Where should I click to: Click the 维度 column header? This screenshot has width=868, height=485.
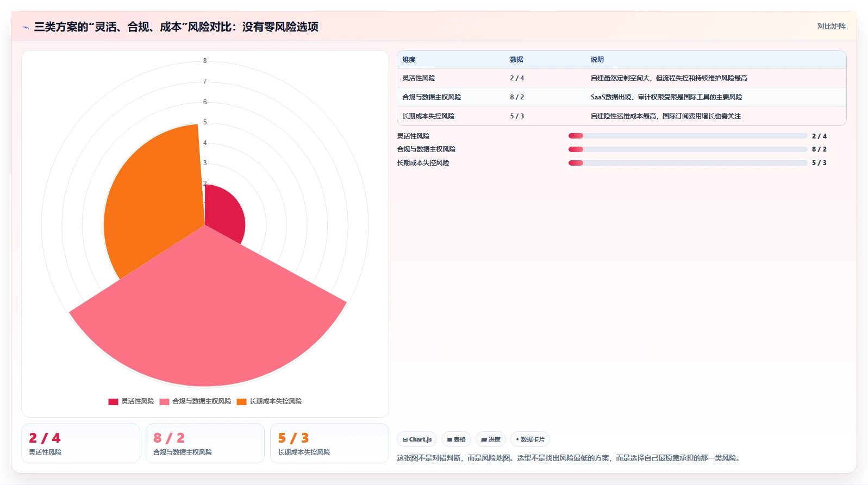tap(409, 60)
